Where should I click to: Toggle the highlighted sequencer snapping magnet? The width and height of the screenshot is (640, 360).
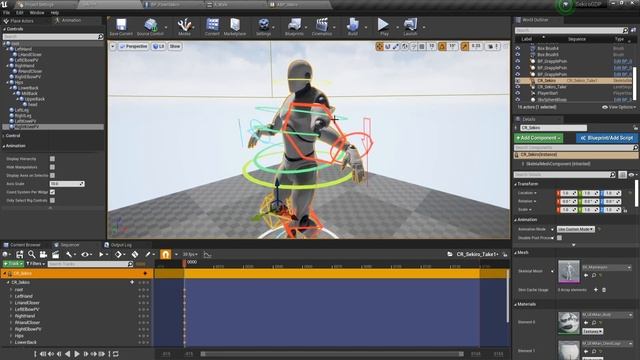(165, 254)
